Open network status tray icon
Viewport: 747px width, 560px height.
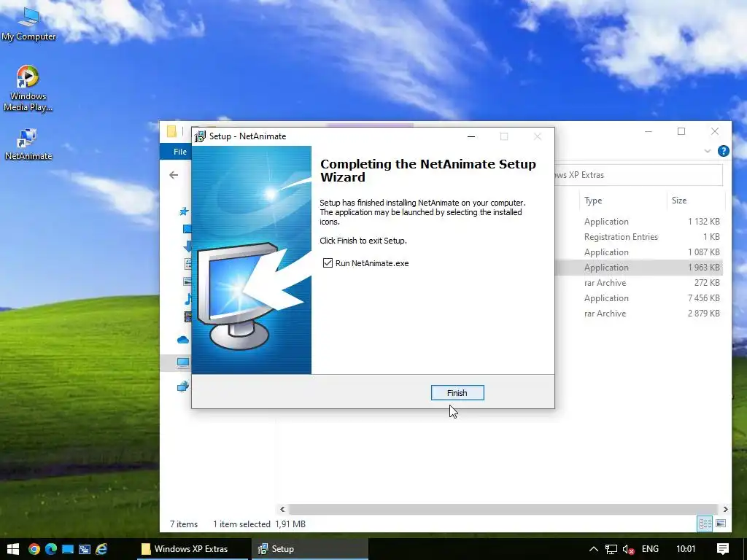(611, 549)
